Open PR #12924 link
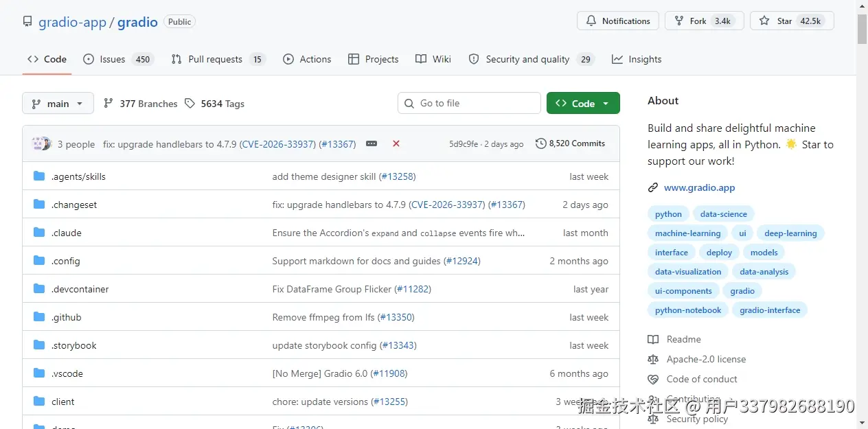This screenshot has height=429, width=868. point(462,261)
